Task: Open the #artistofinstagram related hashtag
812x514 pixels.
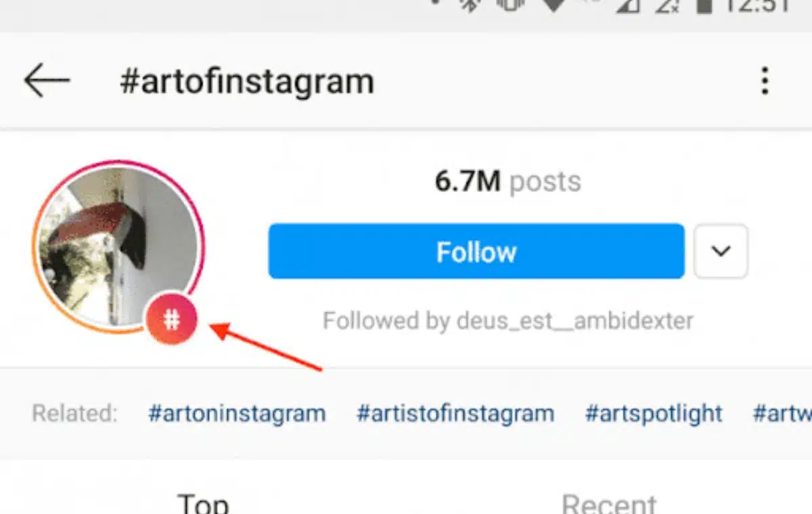Action: click(x=455, y=413)
